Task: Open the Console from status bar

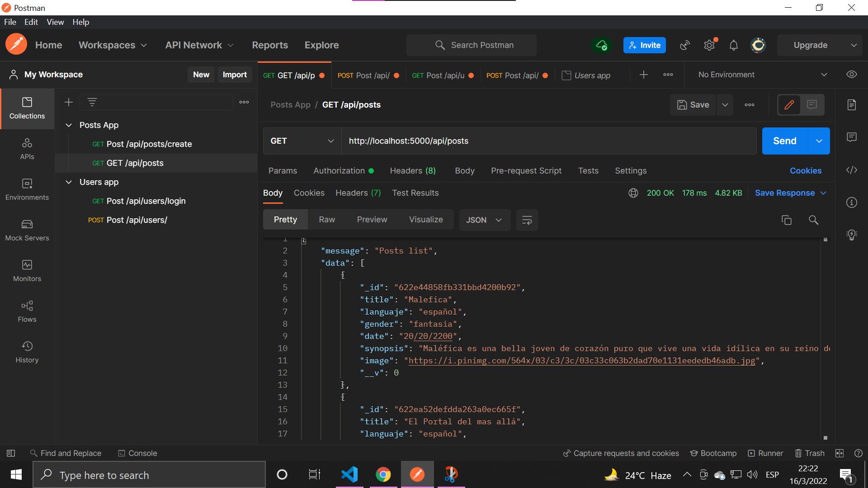Action: [x=137, y=453]
